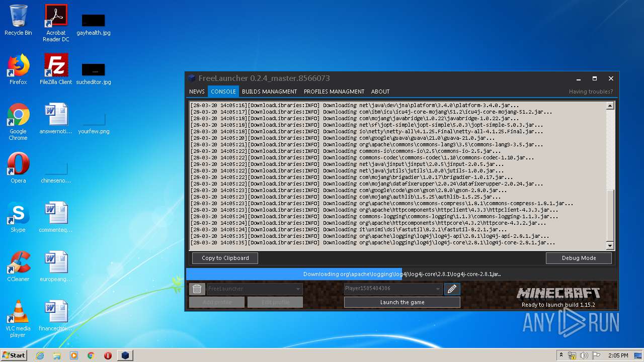The height and width of the screenshot is (362, 644).
Task: Click the console scrollbar up arrow
Action: coord(610,106)
